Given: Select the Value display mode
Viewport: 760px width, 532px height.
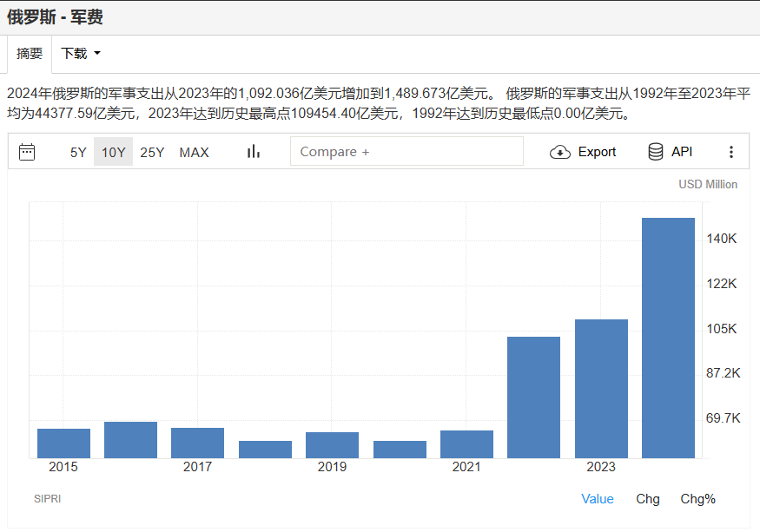Looking at the screenshot, I should pyautogui.click(x=597, y=498).
